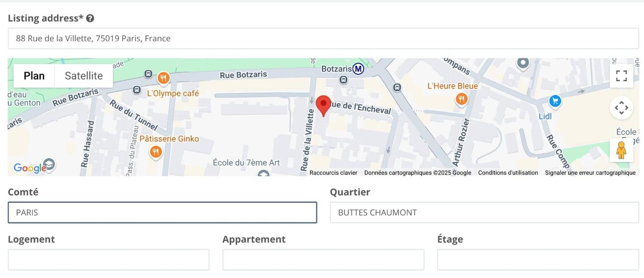Click the Quartier field with BUTTES CHAUMONT
Viewport: 644px width, 278px height.
pyautogui.click(x=484, y=213)
